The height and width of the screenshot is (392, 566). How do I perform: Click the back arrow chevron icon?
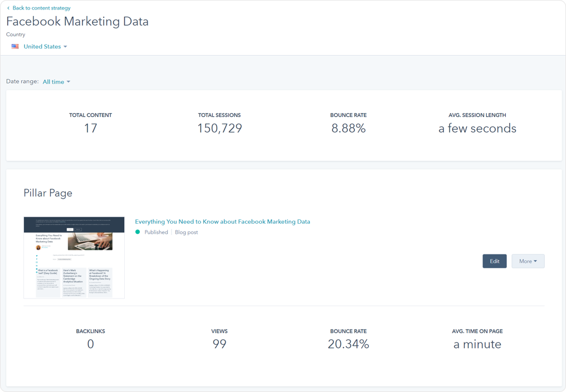click(x=8, y=8)
